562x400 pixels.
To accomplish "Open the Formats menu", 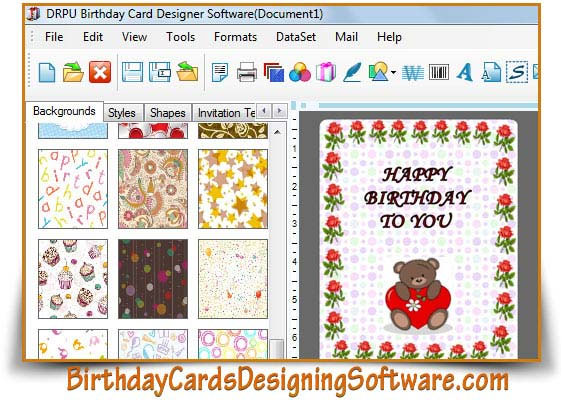I will coord(235,37).
